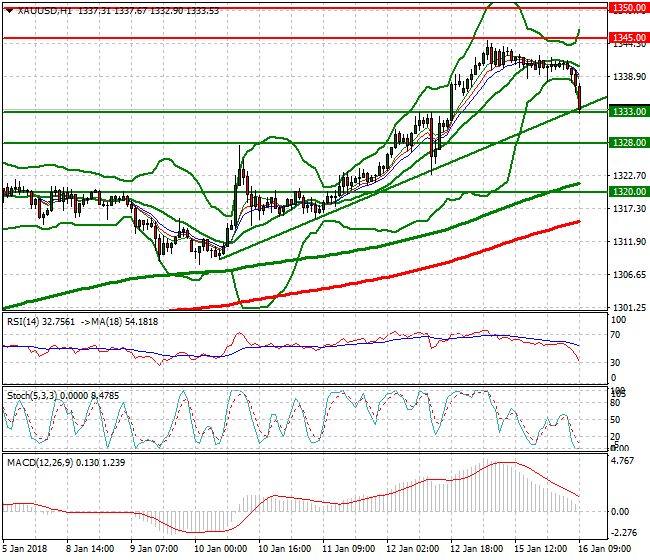Screen dimensions: 650x560
Task: Click the 5 Jan 2018 date label
Action: click(x=25, y=549)
